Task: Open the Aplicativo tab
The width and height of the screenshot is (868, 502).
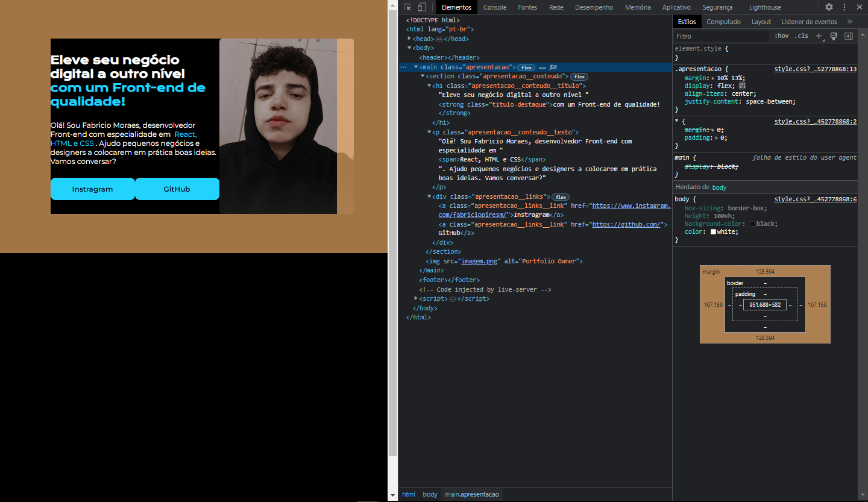Action: coord(676,7)
